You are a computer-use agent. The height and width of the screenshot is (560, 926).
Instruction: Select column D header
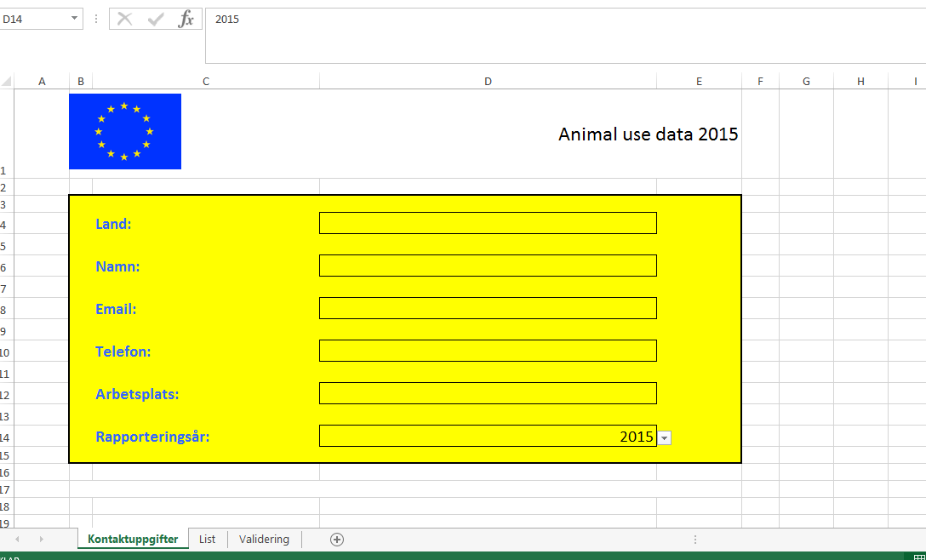488,82
